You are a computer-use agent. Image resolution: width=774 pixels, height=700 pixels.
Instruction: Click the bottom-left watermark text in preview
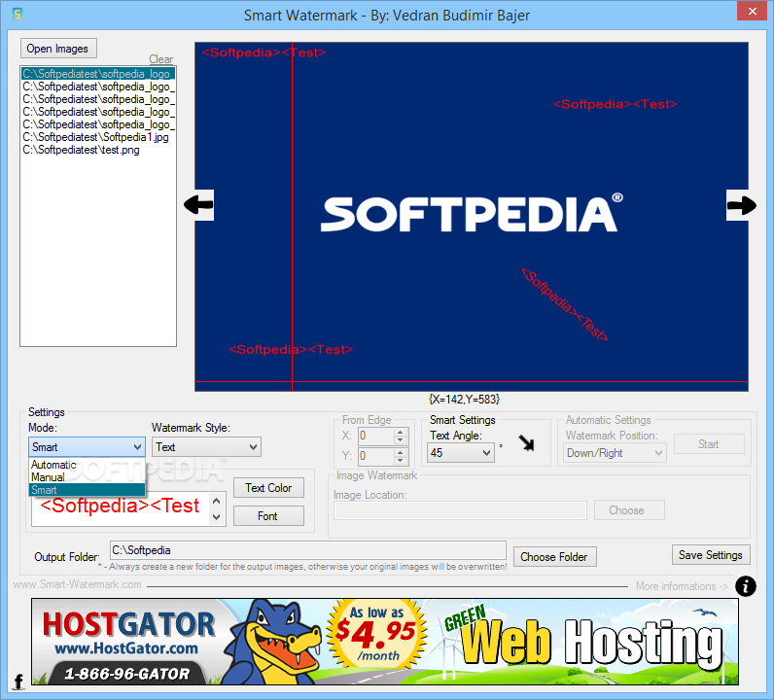click(291, 349)
